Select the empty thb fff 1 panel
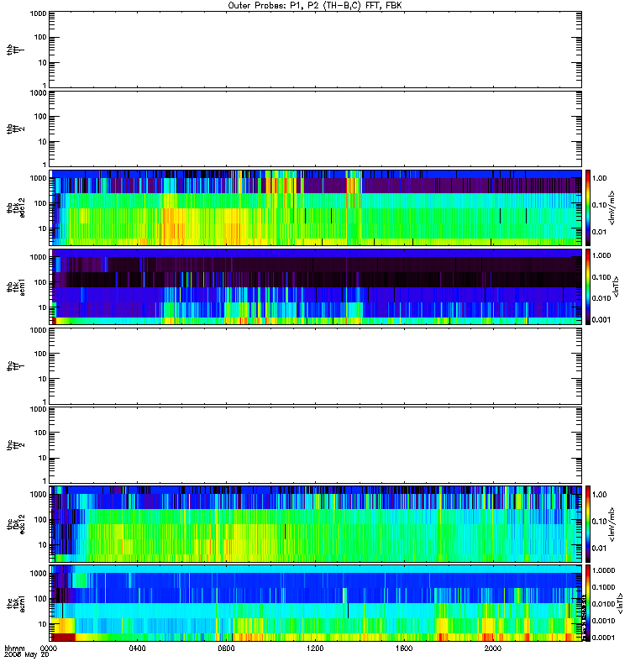This screenshot has width=630, height=672. click(x=316, y=50)
